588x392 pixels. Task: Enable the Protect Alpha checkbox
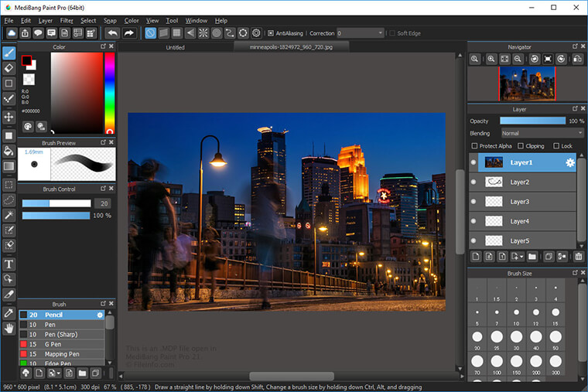474,146
